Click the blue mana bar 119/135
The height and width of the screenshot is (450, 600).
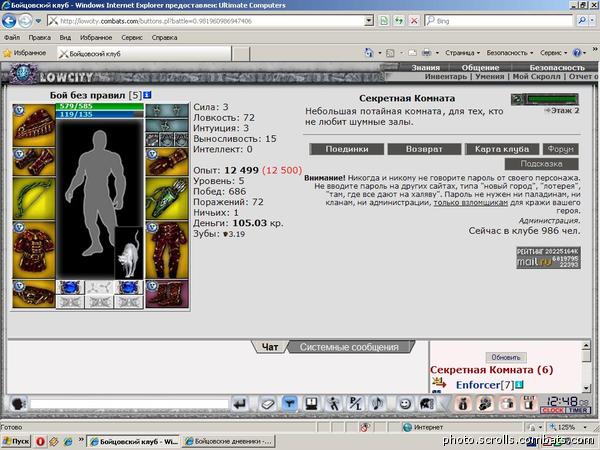point(99,114)
